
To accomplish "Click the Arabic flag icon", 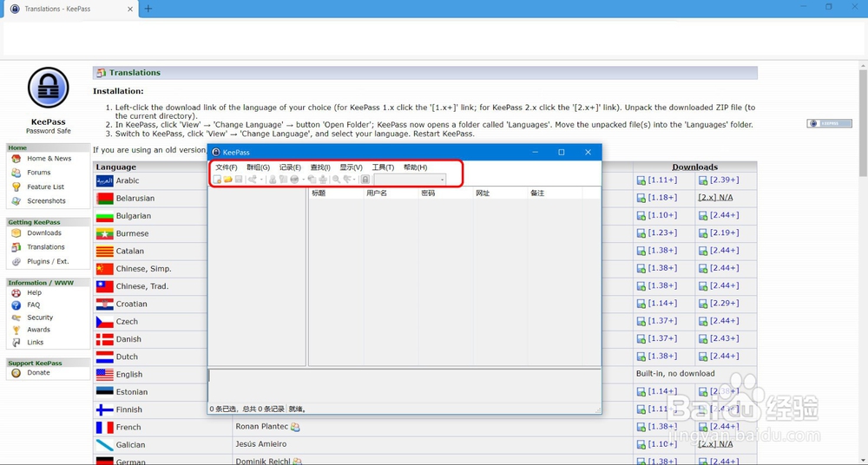I will 105,181.
